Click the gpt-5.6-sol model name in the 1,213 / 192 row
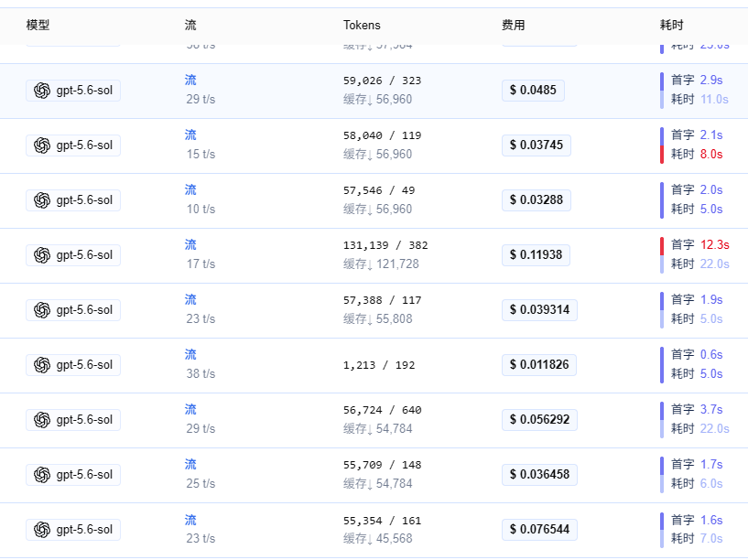The height and width of the screenshot is (560, 748). (x=84, y=365)
